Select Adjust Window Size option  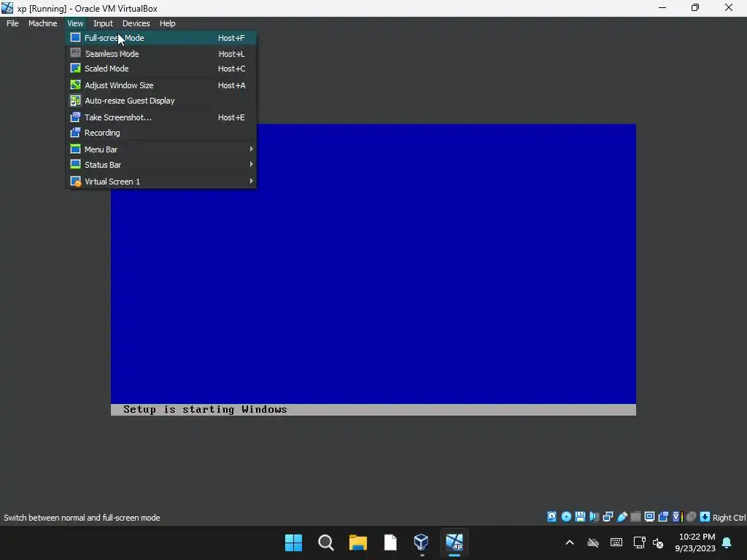(161, 85)
